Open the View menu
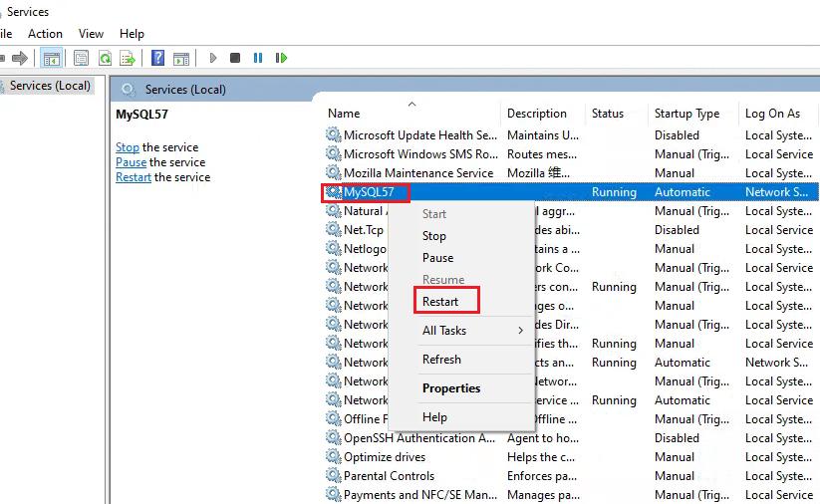The image size is (820, 504). pos(91,34)
